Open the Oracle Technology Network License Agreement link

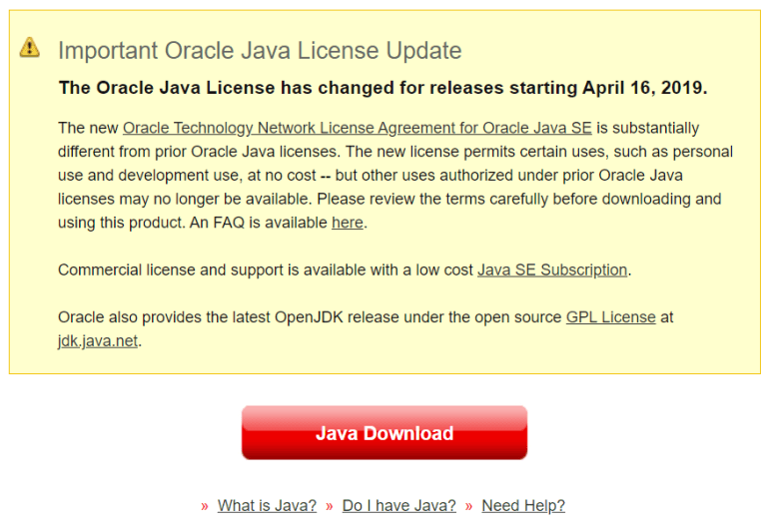click(358, 128)
